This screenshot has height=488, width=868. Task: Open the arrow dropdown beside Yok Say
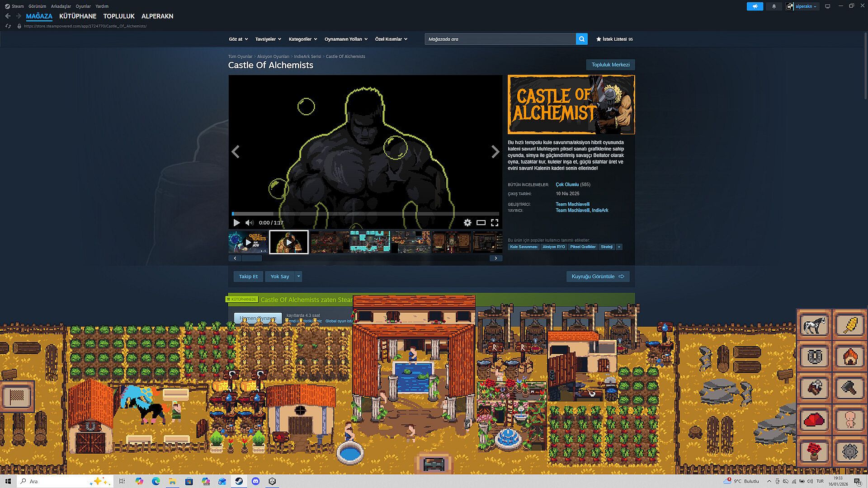tap(298, 277)
